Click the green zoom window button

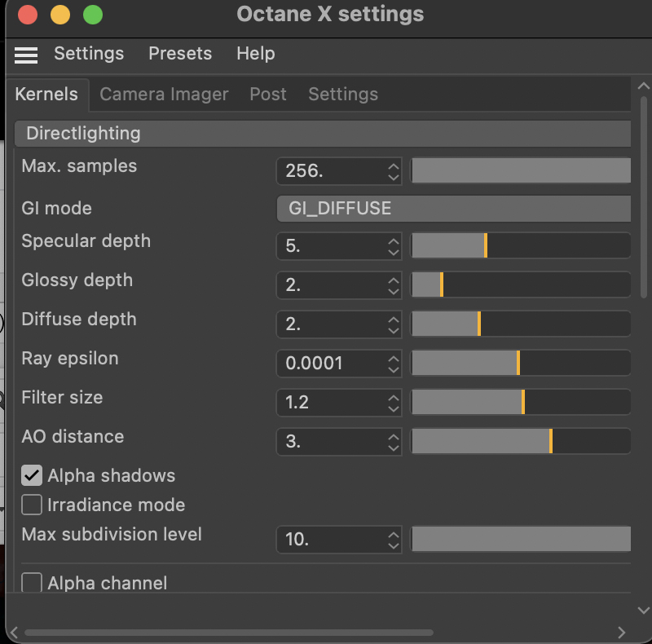(x=93, y=15)
